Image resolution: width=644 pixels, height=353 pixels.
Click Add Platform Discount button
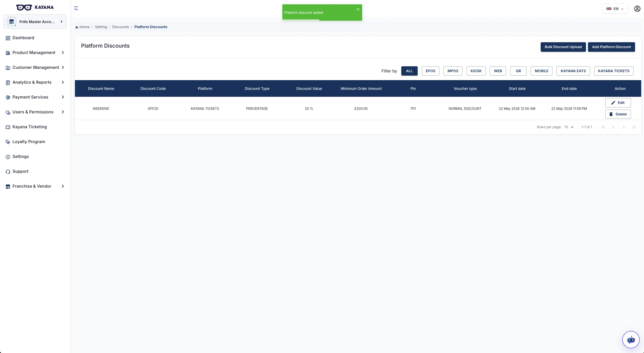pyautogui.click(x=611, y=47)
